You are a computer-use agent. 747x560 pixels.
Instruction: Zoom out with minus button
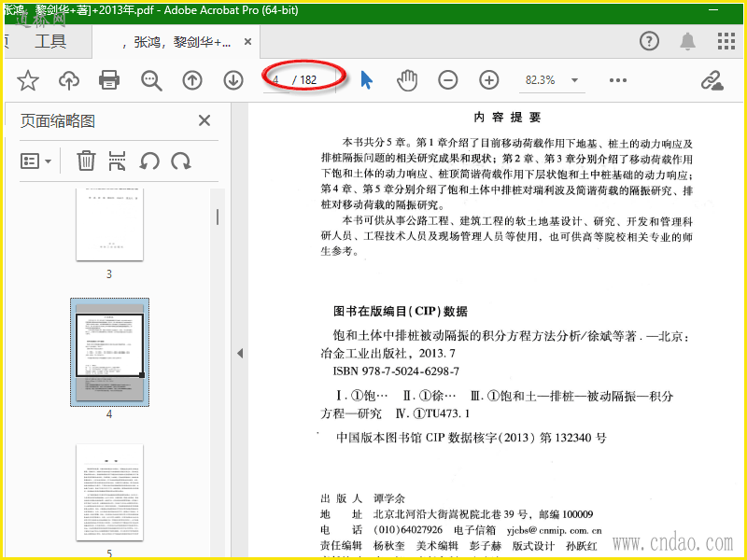coord(448,80)
